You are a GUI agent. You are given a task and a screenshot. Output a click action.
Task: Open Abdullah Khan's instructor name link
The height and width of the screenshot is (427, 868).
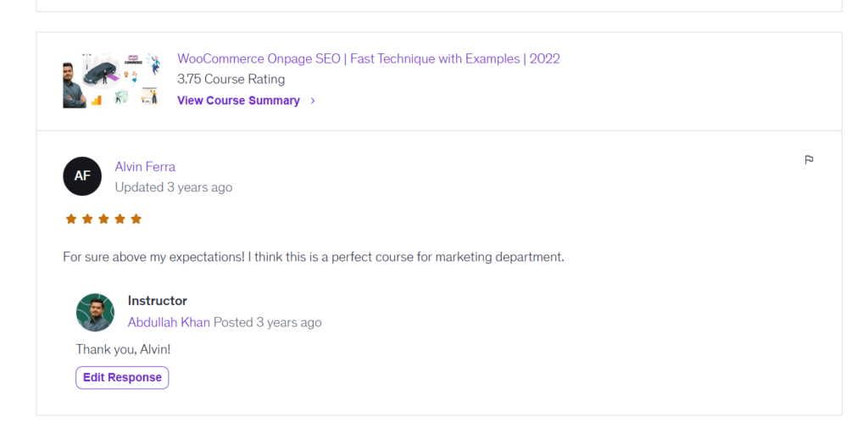[169, 322]
